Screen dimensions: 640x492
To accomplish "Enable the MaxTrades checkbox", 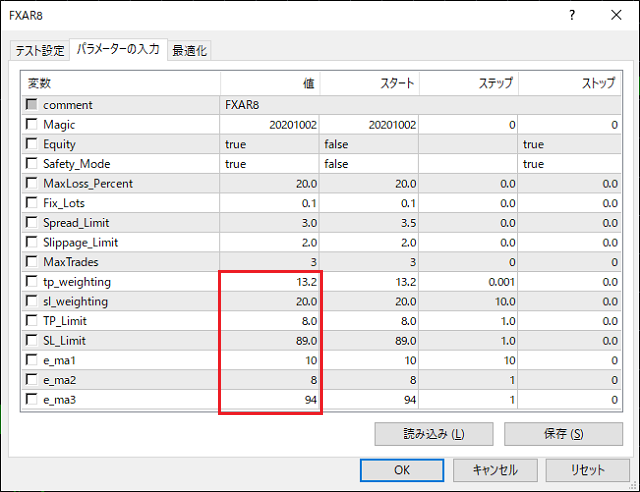I will point(31,261).
